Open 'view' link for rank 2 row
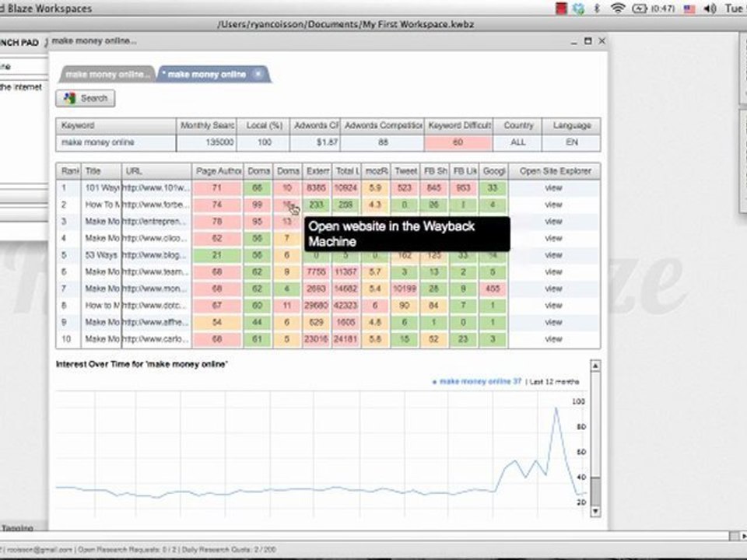Image resolution: width=747 pixels, height=560 pixels. (x=553, y=205)
